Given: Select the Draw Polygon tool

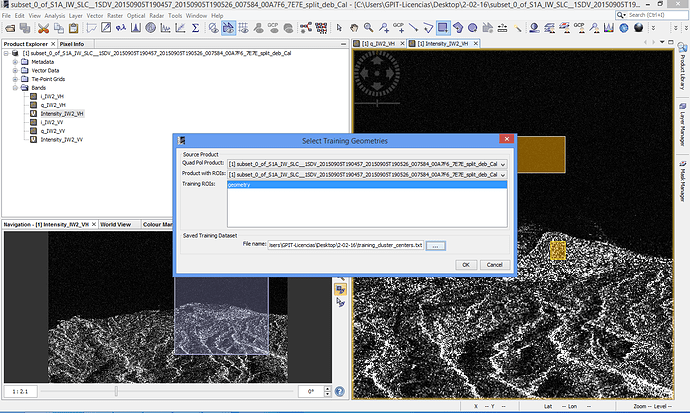Looking at the screenshot, I should [x=458, y=28].
